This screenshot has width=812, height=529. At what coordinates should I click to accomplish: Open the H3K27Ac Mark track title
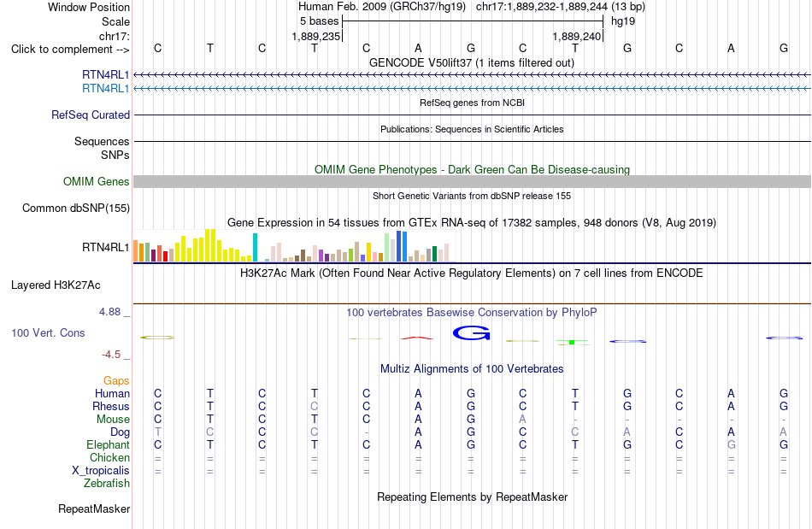pyautogui.click(x=471, y=273)
